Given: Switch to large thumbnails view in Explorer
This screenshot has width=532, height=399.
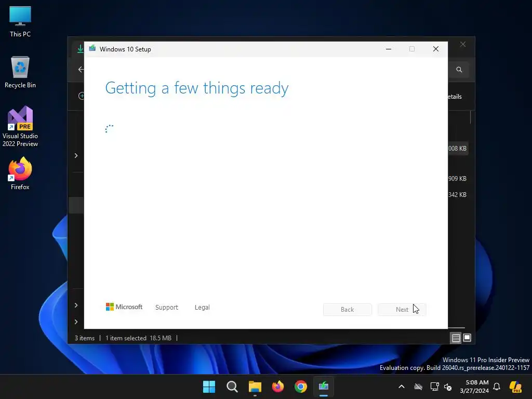Looking at the screenshot, I should coord(467,338).
